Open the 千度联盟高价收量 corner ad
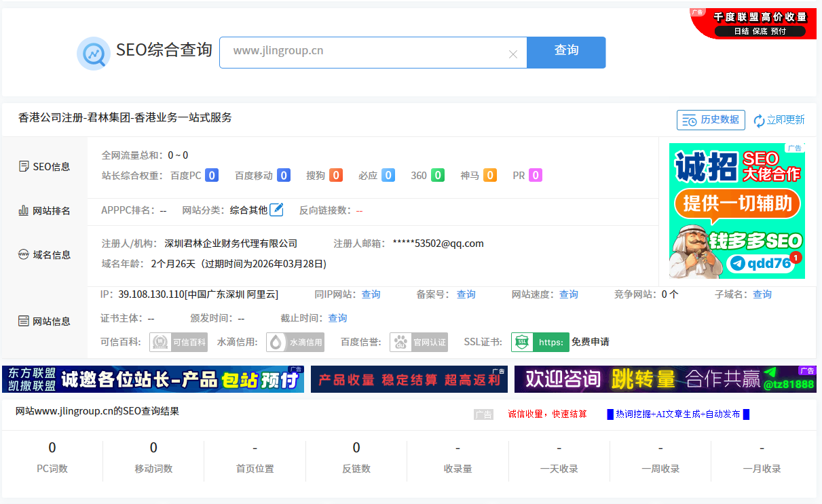 pyautogui.click(x=753, y=23)
